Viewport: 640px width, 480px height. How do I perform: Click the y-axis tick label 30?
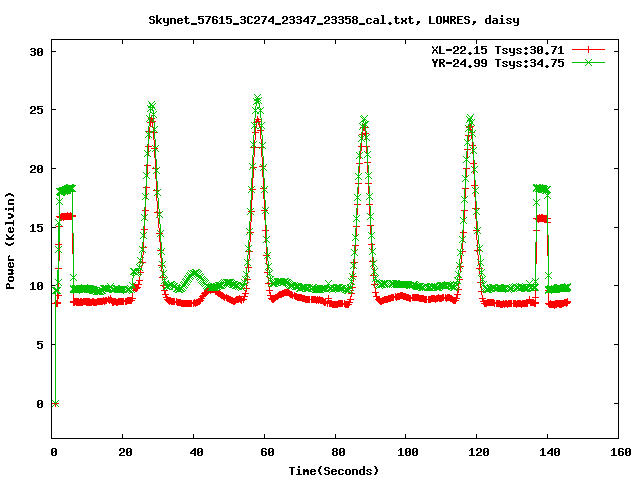coord(36,52)
